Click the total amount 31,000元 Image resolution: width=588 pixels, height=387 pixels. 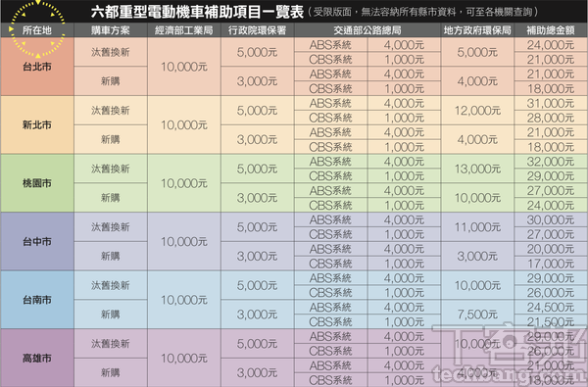(x=551, y=103)
